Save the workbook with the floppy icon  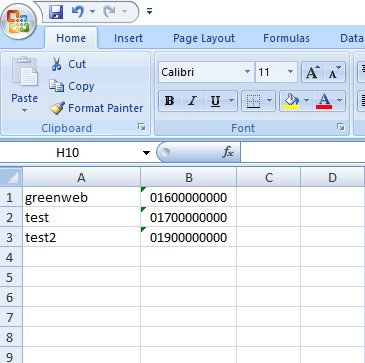click(x=56, y=12)
